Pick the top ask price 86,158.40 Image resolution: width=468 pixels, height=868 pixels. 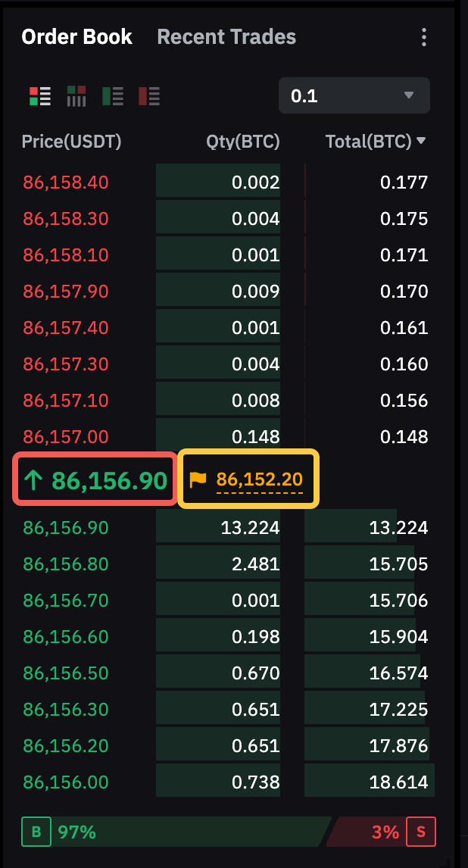pyautogui.click(x=66, y=183)
